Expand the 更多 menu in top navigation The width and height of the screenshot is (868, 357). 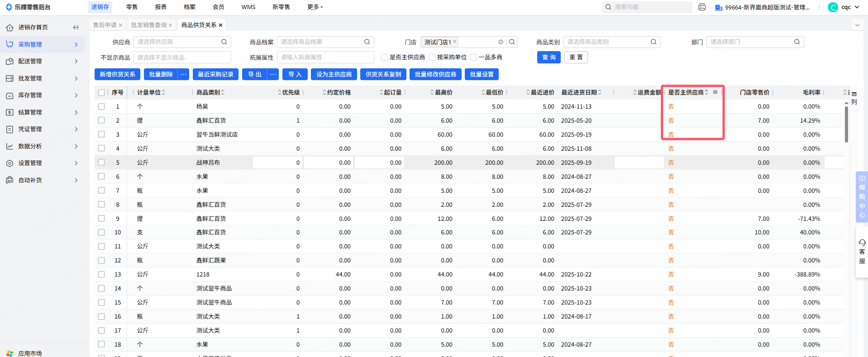[x=315, y=7]
